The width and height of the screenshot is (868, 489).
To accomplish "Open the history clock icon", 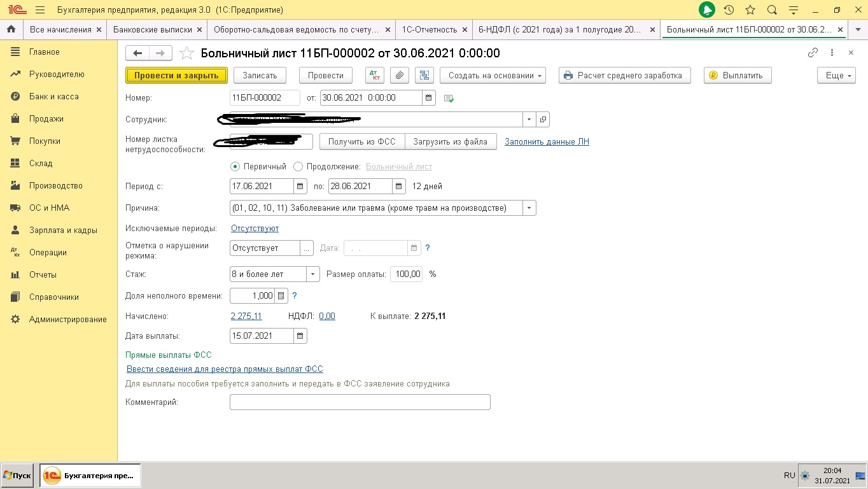I will [729, 10].
